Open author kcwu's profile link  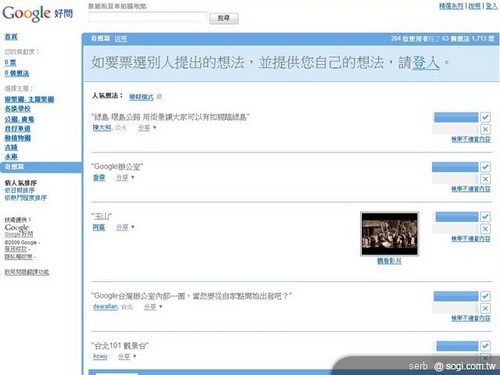click(x=100, y=356)
